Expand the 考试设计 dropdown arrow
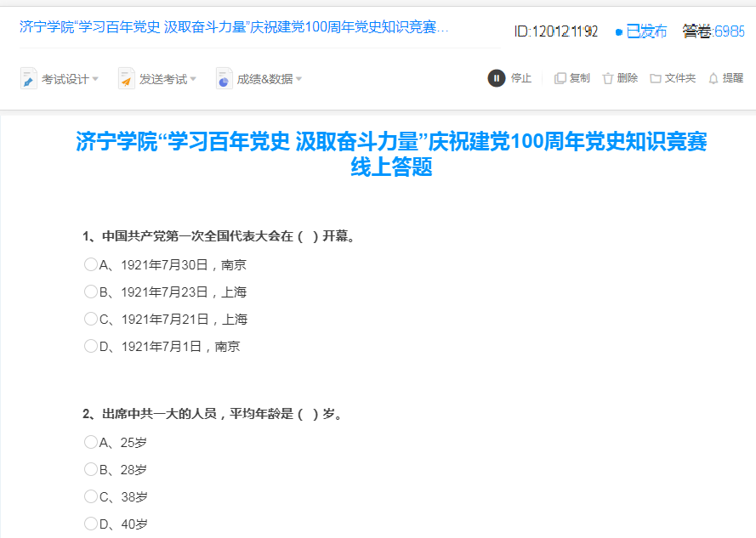The width and height of the screenshot is (756, 538). click(95, 79)
